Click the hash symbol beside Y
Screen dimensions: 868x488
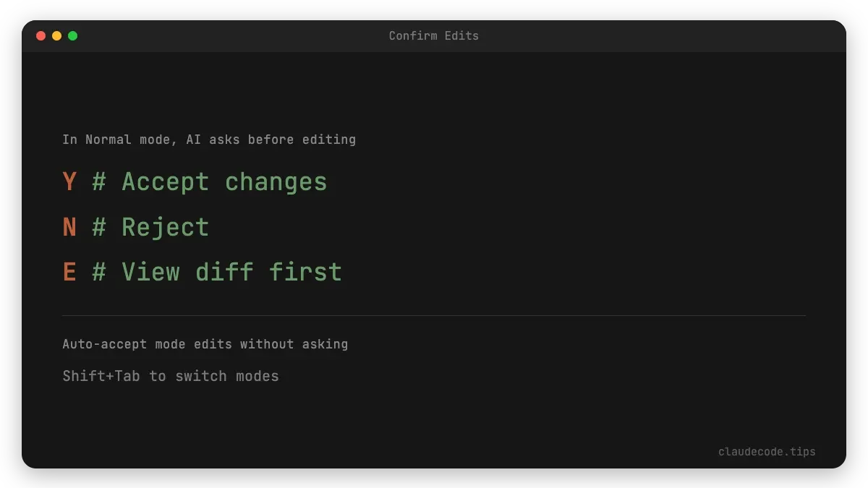tap(99, 182)
